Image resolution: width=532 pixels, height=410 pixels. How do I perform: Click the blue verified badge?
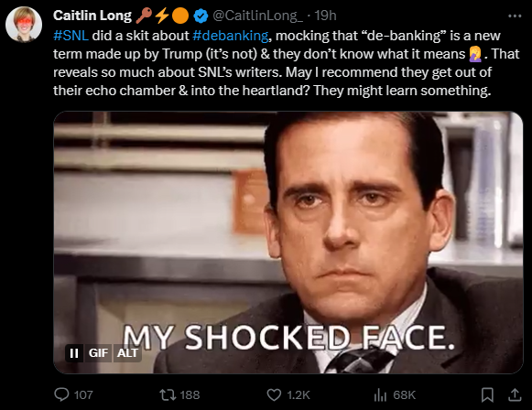(x=201, y=16)
